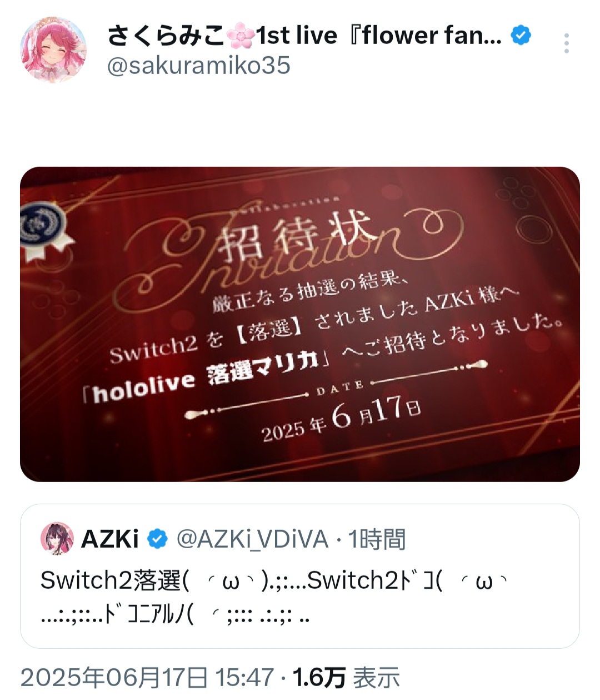600x700 pixels.
Task: View the red invitation card image
Action: (x=300, y=324)
